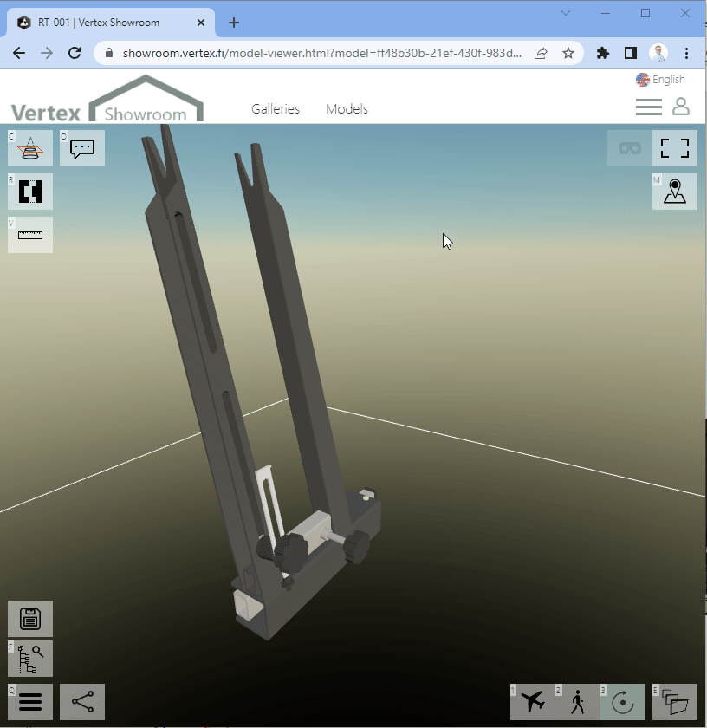Expand the viewer hamburger menu bottom-left

tap(30, 702)
